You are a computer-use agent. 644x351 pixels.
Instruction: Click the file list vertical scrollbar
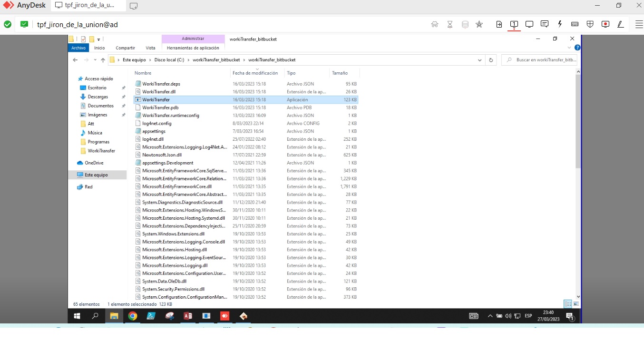pyautogui.click(x=578, y=122)
